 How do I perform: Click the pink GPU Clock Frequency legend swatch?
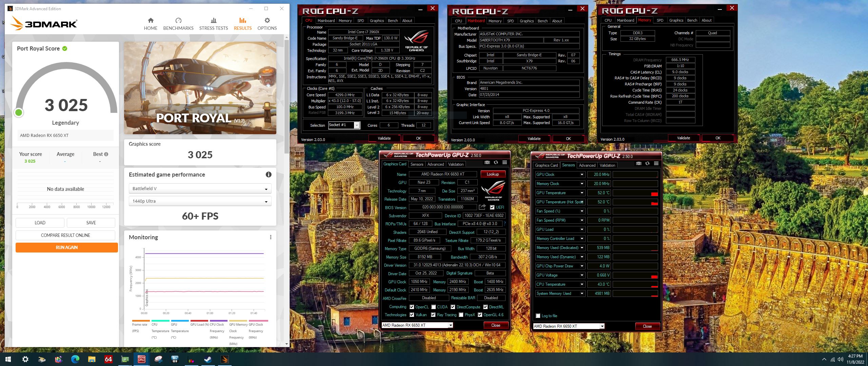(x=258, y=321)
